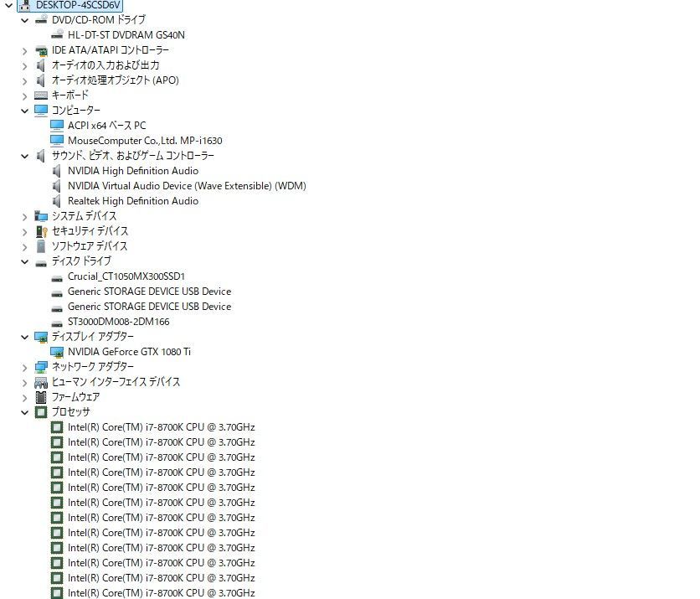Collapse the プロセッサ branch
Viewport: 700px width, 599px height.
(25, 413)
